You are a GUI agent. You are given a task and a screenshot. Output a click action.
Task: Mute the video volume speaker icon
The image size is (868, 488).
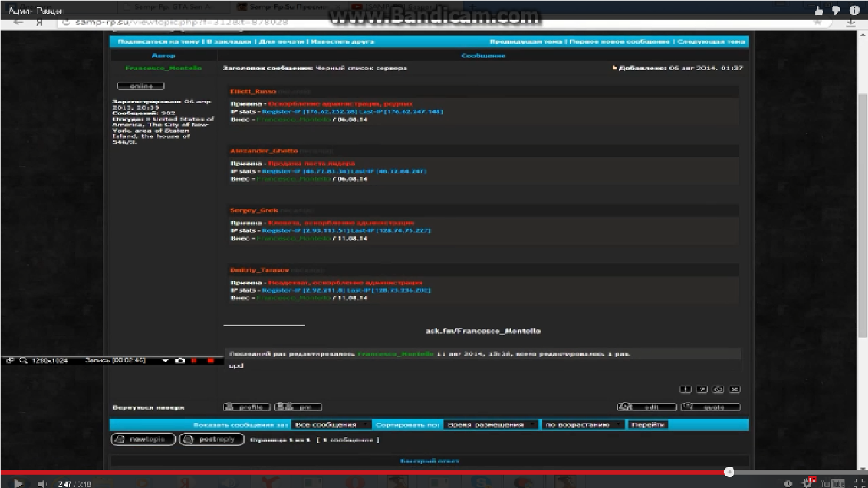[41, 484]
